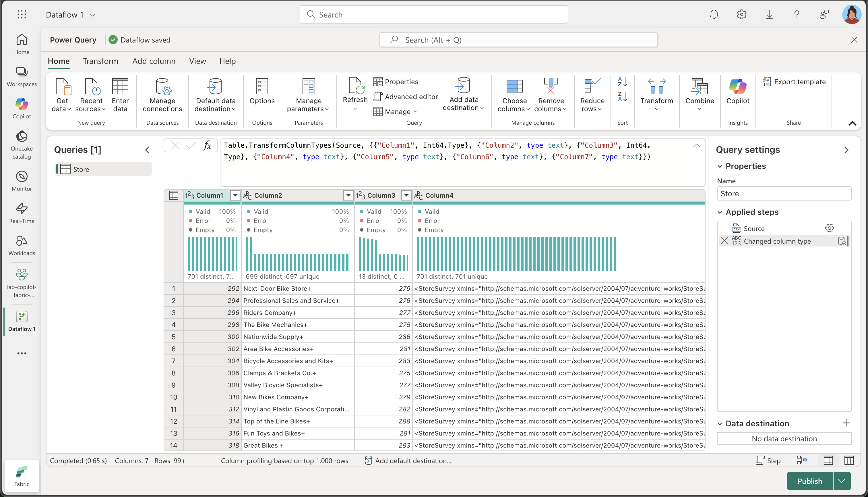Add a data destination with plus
The height and width of the screenshot is (497, 868).
[x=846, y=423]
